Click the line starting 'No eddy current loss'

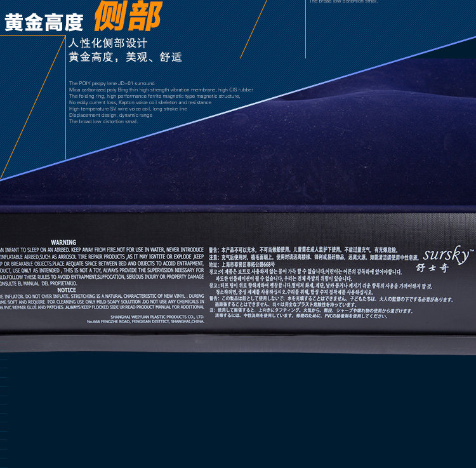pos(140,102)
